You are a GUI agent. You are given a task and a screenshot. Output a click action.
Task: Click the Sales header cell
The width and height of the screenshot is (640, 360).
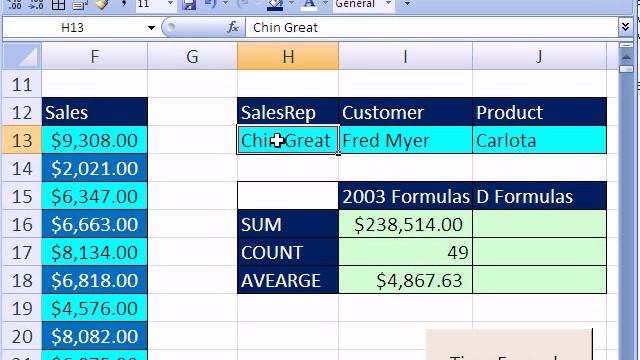click(x=95, y=112)
